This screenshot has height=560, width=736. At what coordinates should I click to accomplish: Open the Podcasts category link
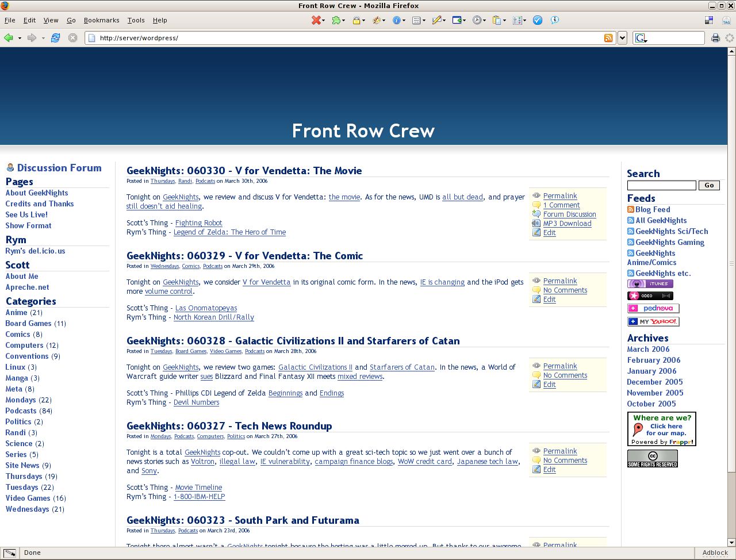(21, 411)
